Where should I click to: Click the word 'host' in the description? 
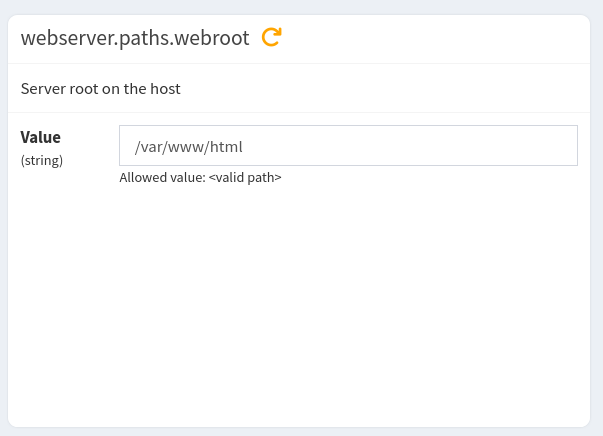(x=165, y=89)
